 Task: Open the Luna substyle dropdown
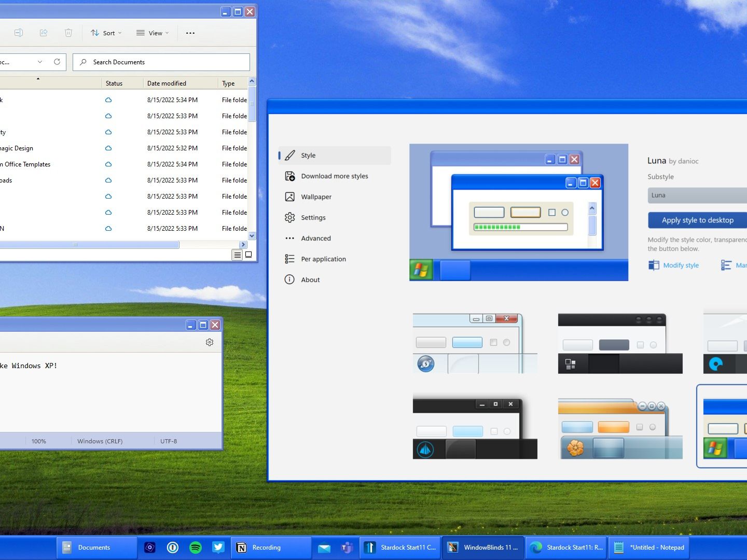coord(697,195)
